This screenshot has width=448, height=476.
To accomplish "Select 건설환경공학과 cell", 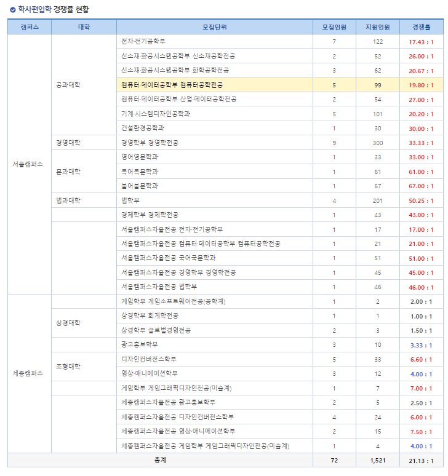I will [215, 128].
